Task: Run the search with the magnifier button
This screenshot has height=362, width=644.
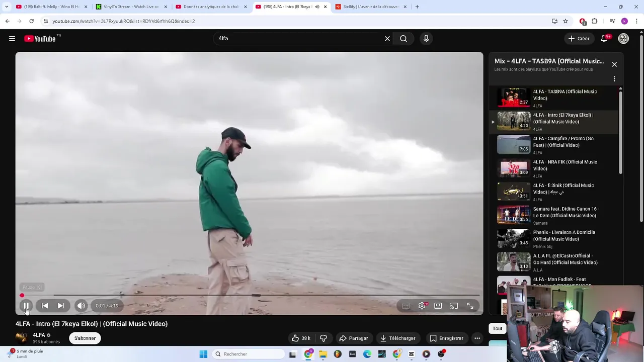Action: pos(404,39)
